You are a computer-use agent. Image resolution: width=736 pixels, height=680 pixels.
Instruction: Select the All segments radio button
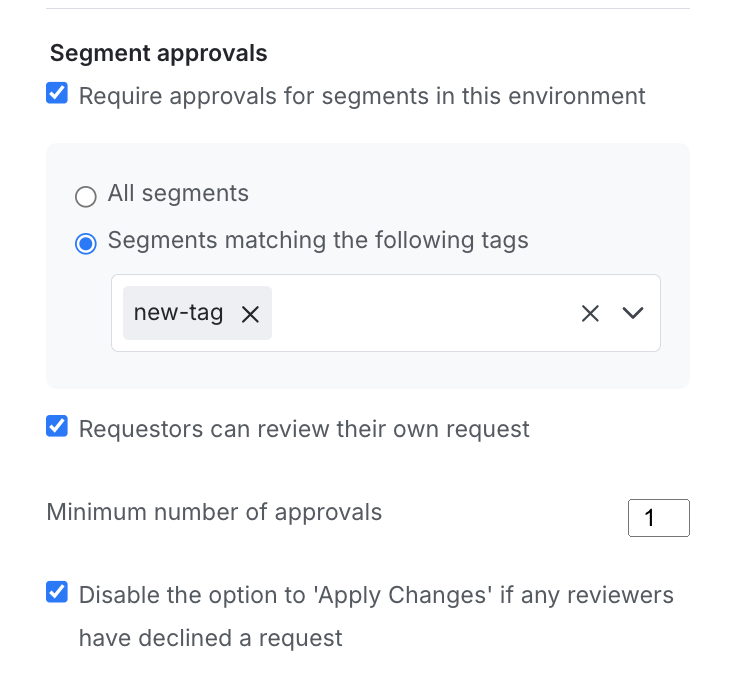[x=86, y=196]
